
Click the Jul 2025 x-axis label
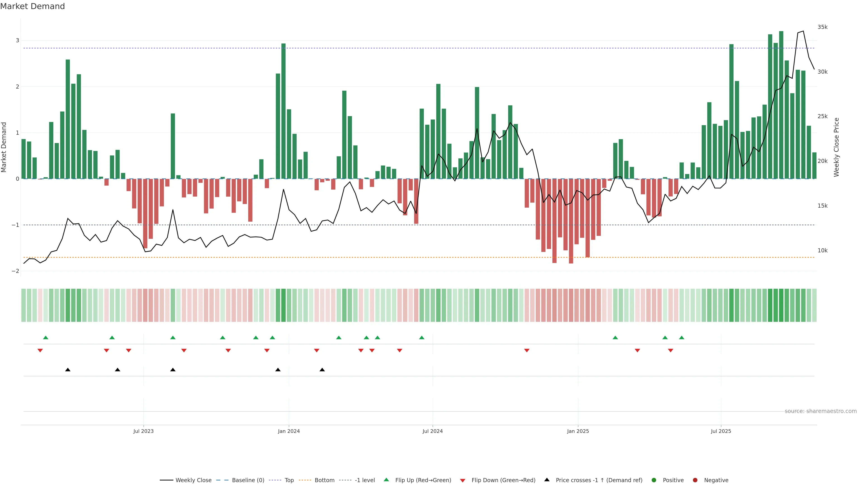(721, 431)
